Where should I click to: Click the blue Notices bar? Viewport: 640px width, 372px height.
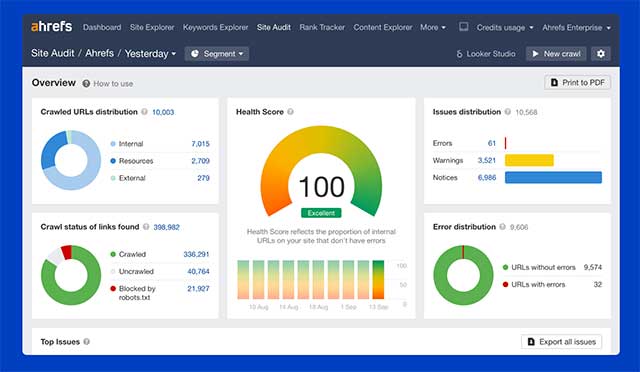(553, 177)
